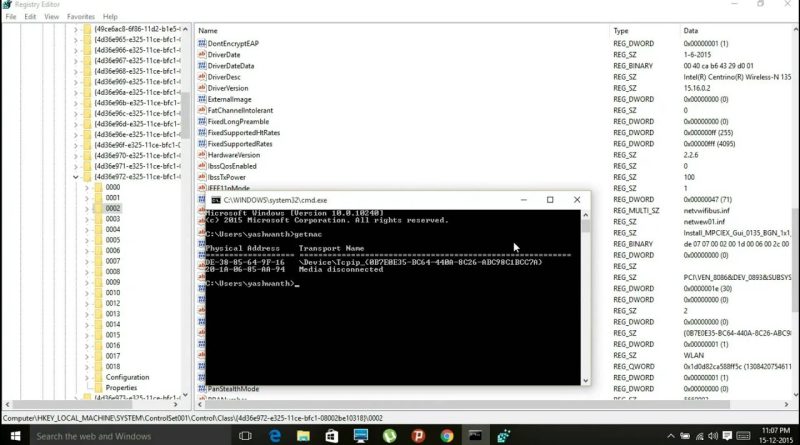Select the 0007 subkey

[x=113, y=261]
